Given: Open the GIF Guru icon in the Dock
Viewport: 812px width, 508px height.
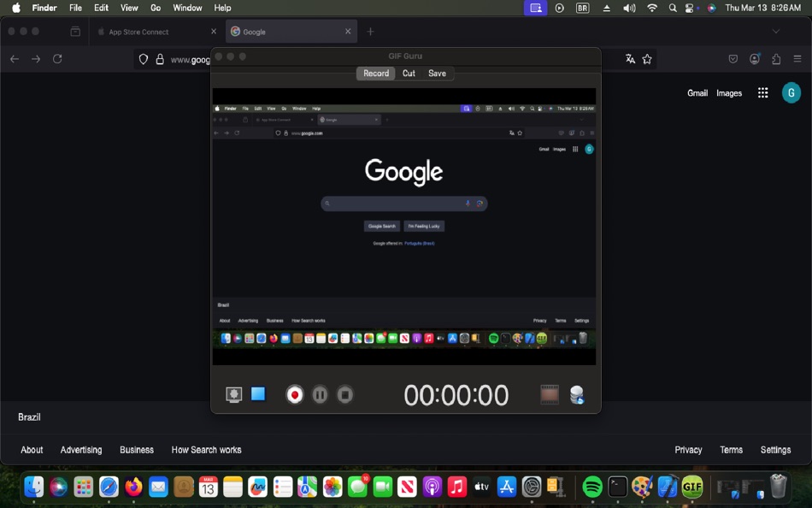Looking at the screenshot, I should coord(692,487).
